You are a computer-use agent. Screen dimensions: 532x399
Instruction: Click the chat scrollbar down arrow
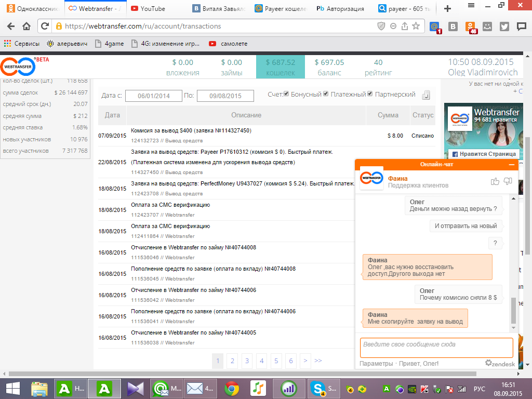[513, 328]
